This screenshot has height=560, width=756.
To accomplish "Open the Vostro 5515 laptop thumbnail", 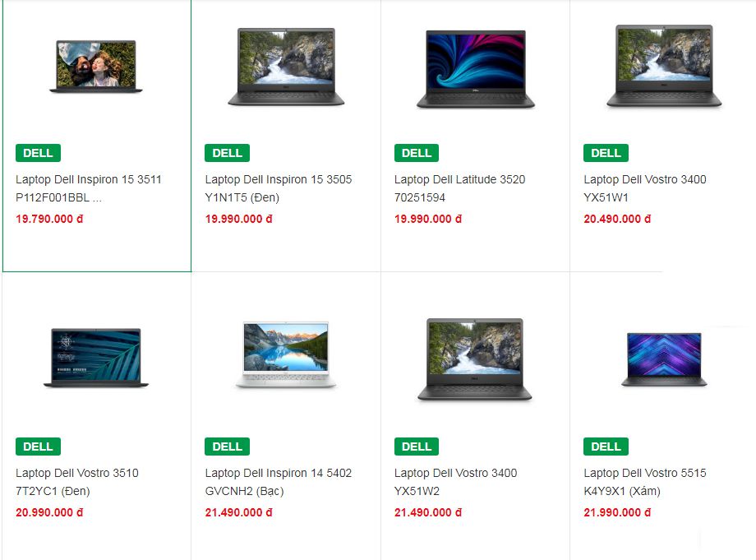I will coord(664,359).
